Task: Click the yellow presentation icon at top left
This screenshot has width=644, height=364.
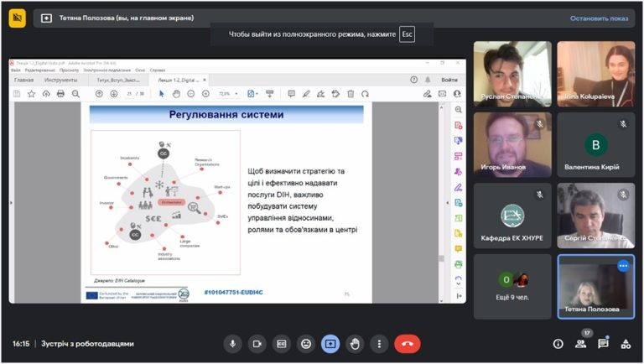Action: tap(18, 18)
